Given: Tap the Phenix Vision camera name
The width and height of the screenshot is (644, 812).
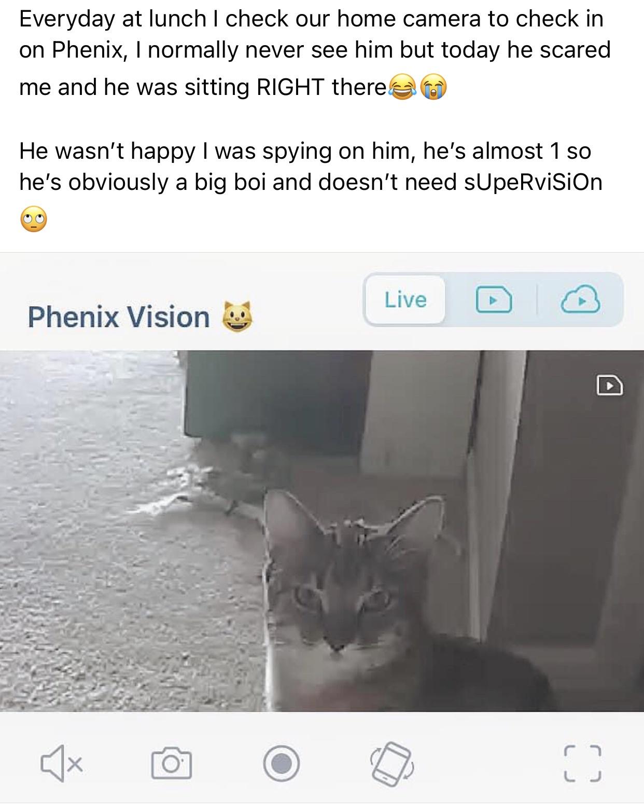Looking at the screenshot, I should (119, 317).
